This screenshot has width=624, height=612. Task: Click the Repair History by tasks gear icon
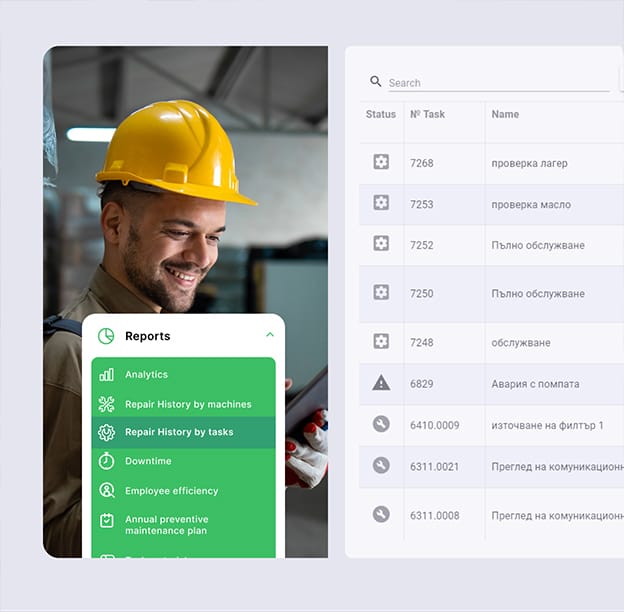coord(106,433)
